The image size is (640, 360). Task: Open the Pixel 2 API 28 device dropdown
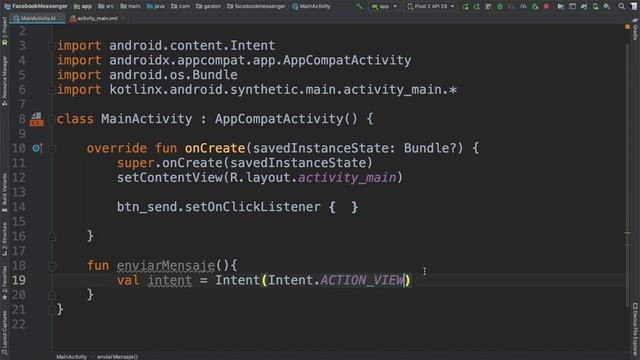pos(431,6)
